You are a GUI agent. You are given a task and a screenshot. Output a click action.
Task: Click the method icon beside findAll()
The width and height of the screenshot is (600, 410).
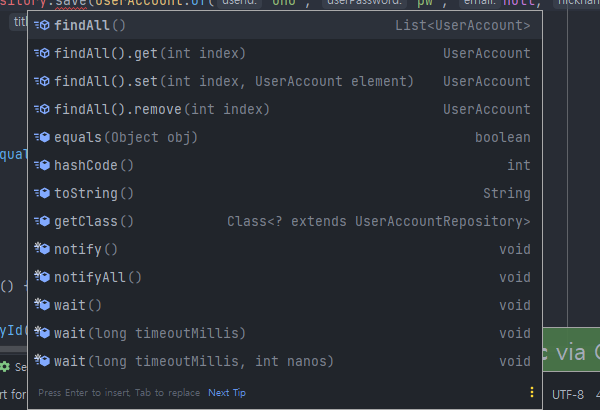pyautogui.click(x=42, y=25)
